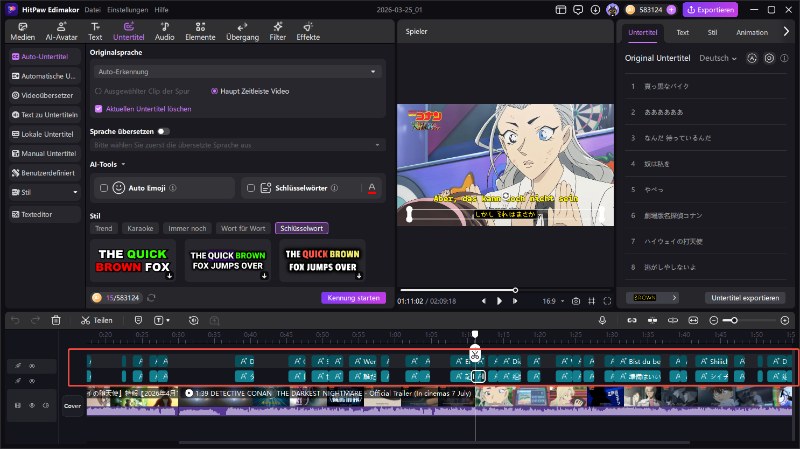Click Untertitel exportieren button
This screenshot has width=800, height=449.
click(x=745, y=297)
